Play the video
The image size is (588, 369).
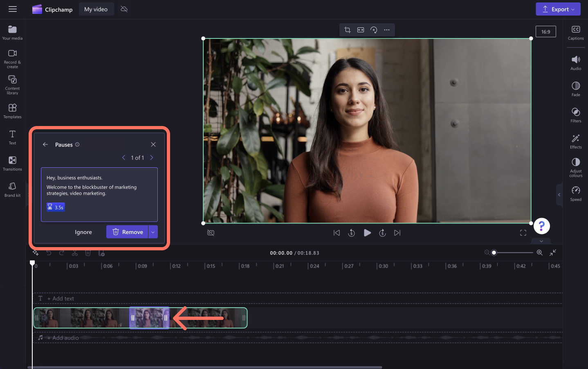point(367,233)
